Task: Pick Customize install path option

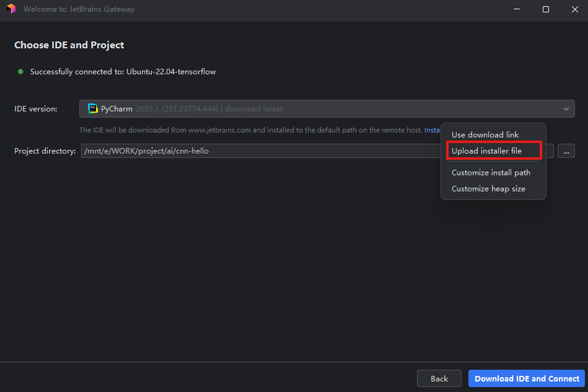Action: click(491, 172)
